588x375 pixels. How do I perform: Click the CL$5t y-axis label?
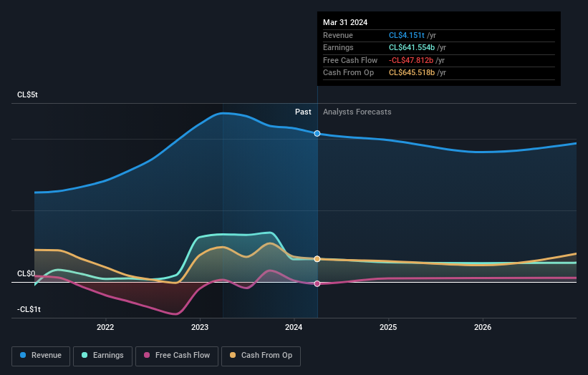27,94
